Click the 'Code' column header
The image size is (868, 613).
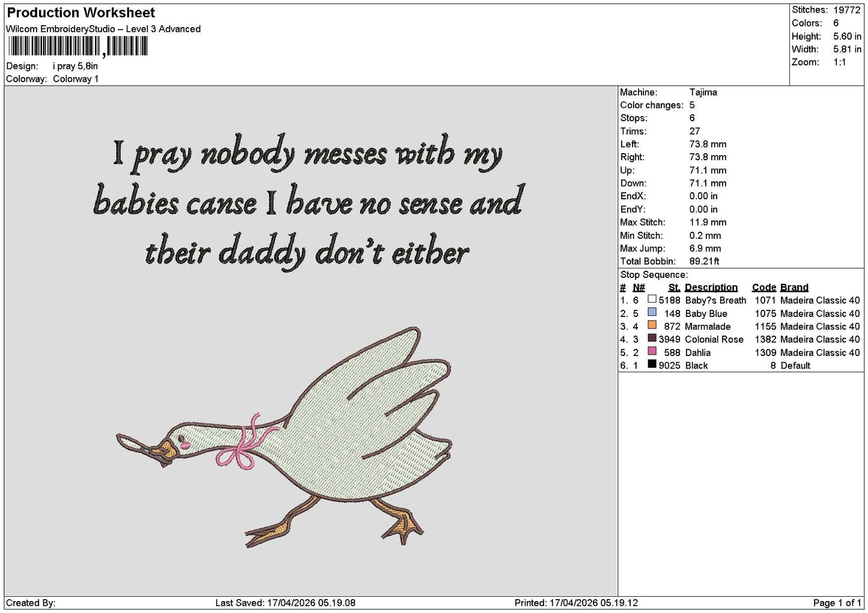point(764,288)
